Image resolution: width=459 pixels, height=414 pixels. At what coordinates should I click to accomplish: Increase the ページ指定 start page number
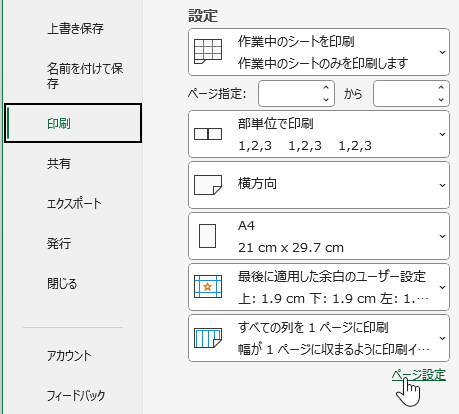point(326,88)
